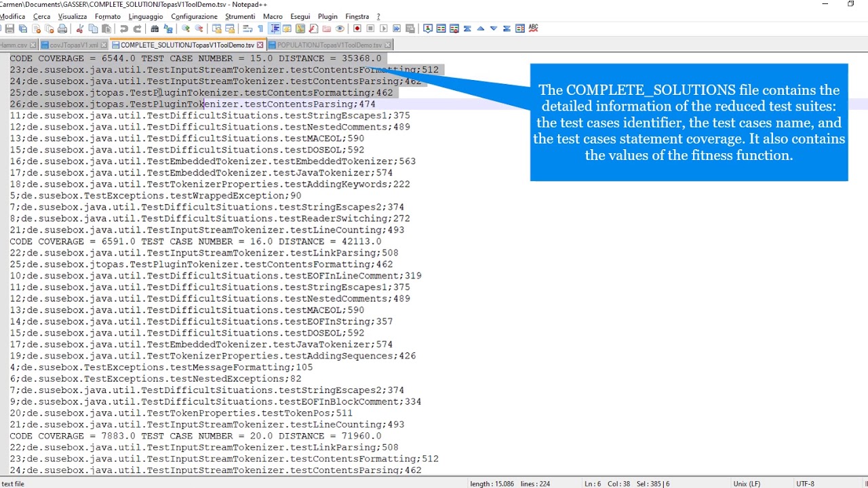Open Find with the binoculars icon
868x488 pixels.
tap(155, 28)
